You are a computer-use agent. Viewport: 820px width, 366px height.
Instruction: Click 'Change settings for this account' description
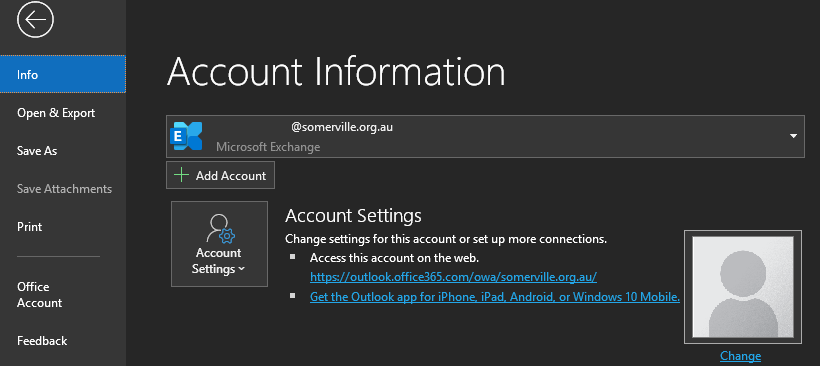(446, 239)
